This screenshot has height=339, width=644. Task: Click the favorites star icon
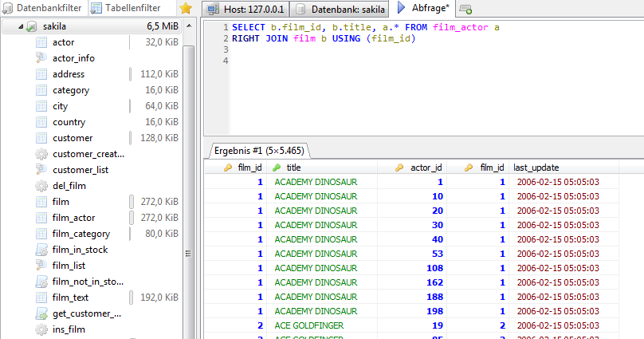[186, 9]
